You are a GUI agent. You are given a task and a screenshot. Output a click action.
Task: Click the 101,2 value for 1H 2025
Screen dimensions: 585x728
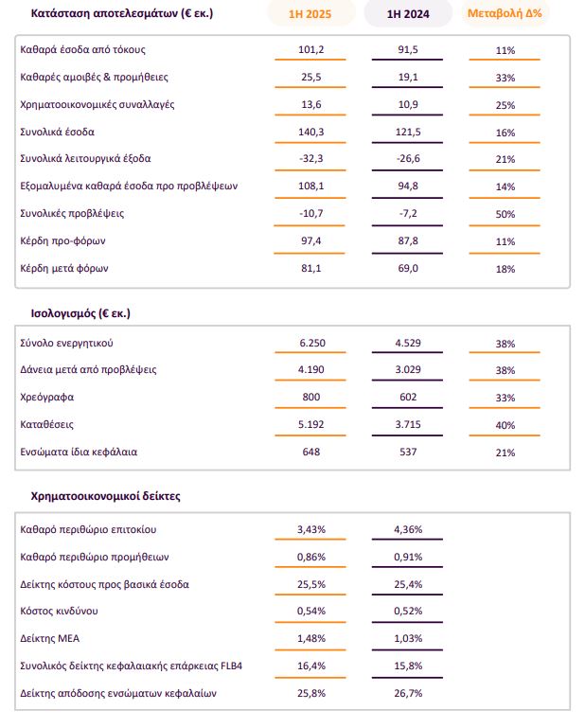[309, 49]
